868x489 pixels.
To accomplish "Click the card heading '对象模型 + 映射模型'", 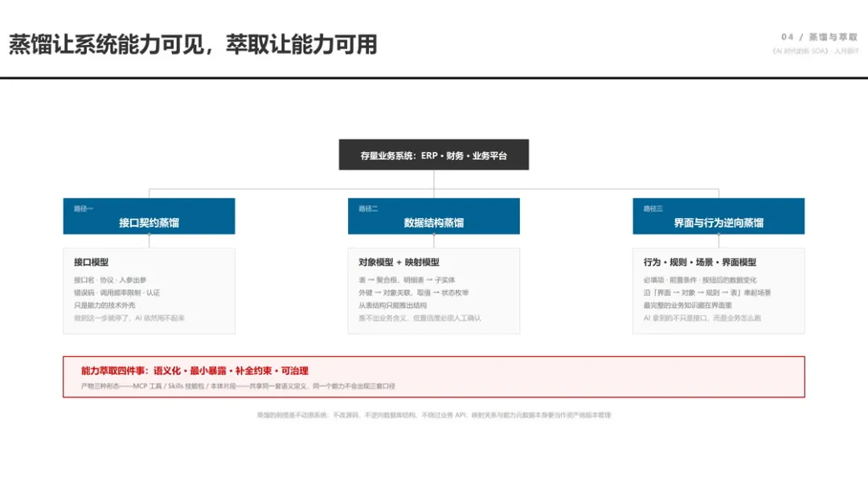I will tap(399, 262).
